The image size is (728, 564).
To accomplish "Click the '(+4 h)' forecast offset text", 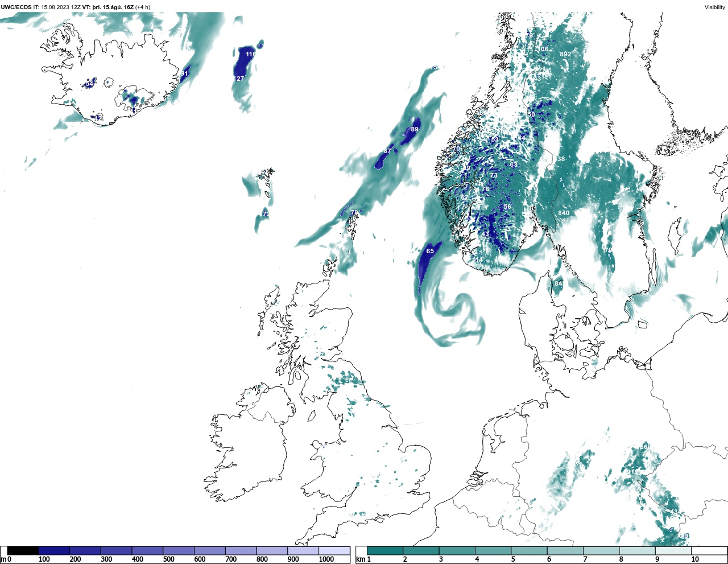I will (143, 7).
